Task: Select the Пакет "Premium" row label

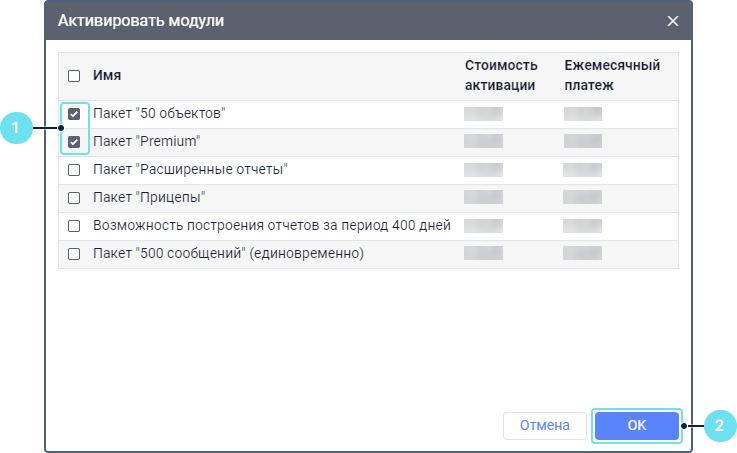Action: click(x=147, y=142)
